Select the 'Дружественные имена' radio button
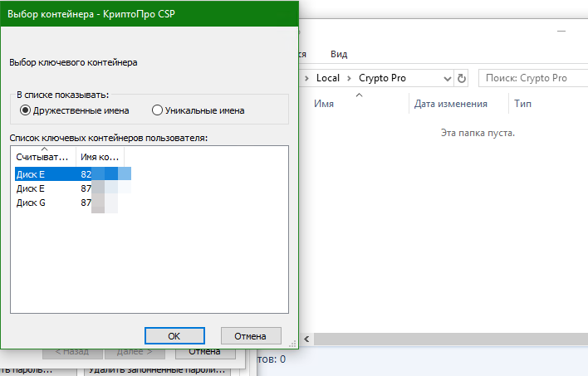588x376 pixels. (x=74, y=110)
